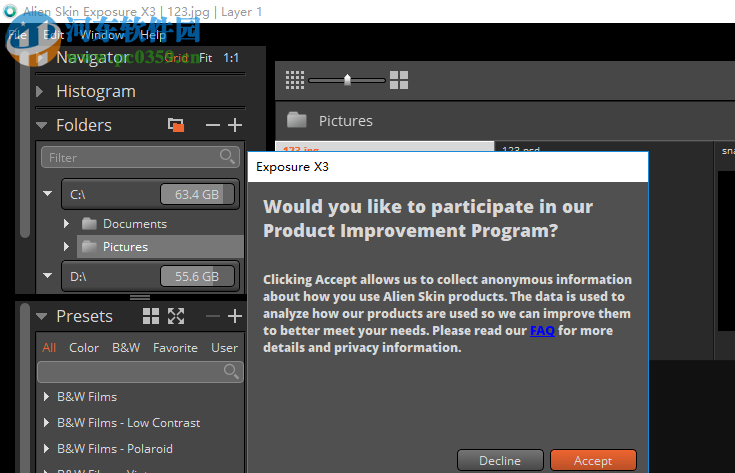Screen dimensions: 735x473
Task: Open the FAQ link
Action: click(542, 330)
